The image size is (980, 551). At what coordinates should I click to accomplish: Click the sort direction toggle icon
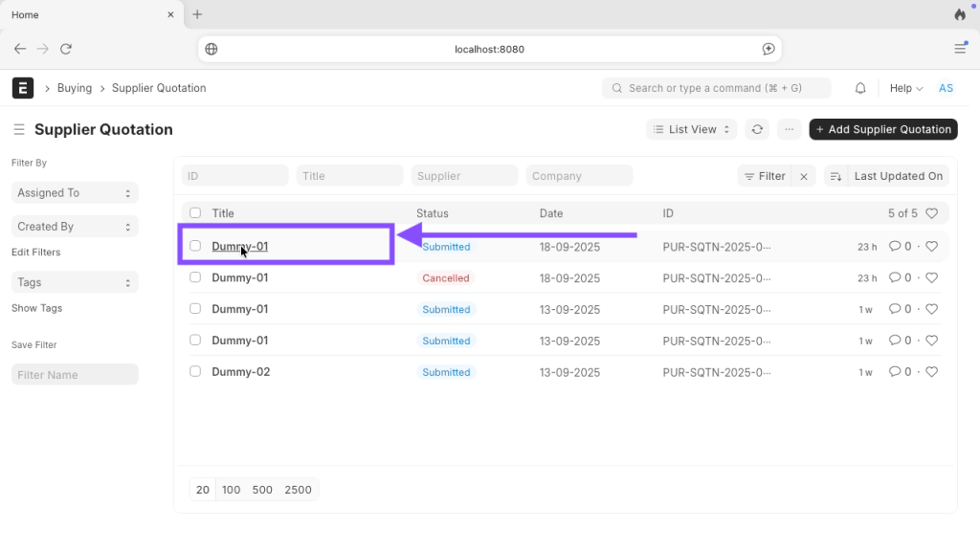click(x=835, y=176)
